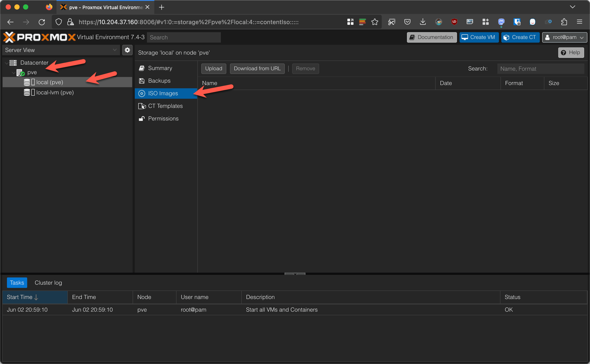Image resolution: width=590 pixels, height=364 pixels.
Task: Reload the current page
Action: (x=42, y=22)
